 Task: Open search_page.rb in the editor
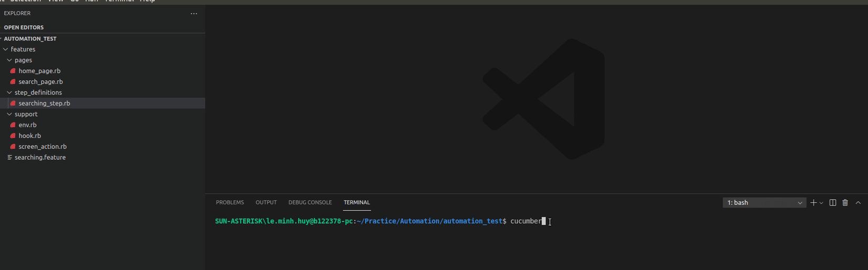click(41, 82)
